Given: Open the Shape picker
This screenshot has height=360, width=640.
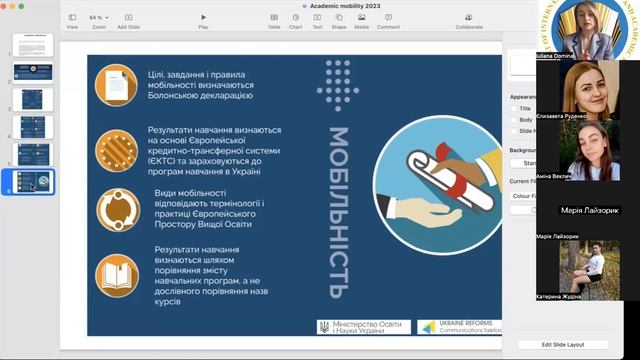Looking at the screenshot, I should click(339, 21).
